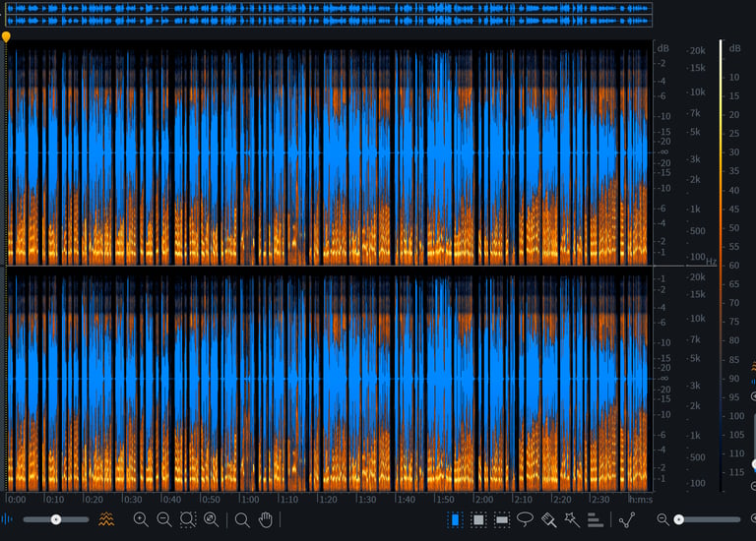Adjust the waveform/spectrogram opacity slider
756x541 pixels.
[x=56, y=519]
